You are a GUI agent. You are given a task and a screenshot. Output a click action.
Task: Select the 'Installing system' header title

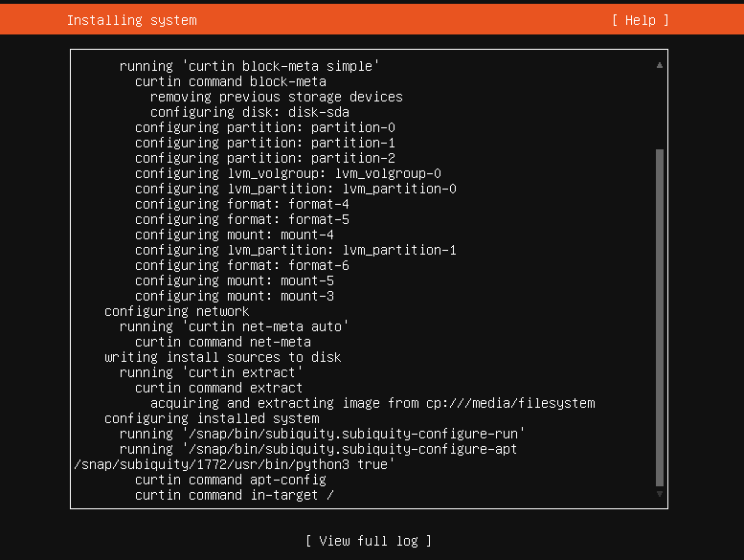tap(132, 20)
